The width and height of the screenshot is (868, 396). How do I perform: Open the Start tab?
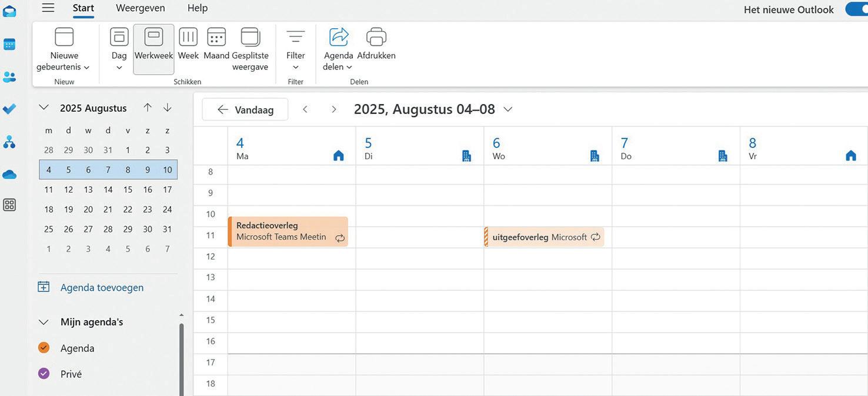84,8
